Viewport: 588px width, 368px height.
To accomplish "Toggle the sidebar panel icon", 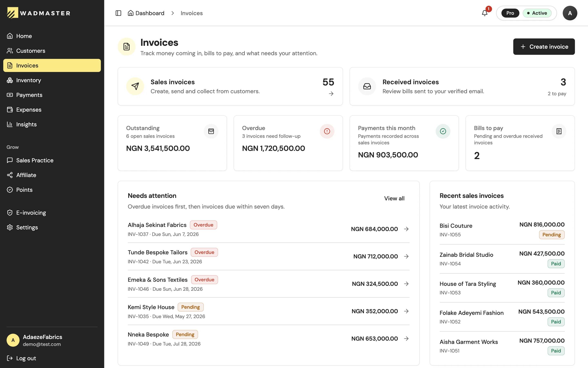I will tap(118, 13).
